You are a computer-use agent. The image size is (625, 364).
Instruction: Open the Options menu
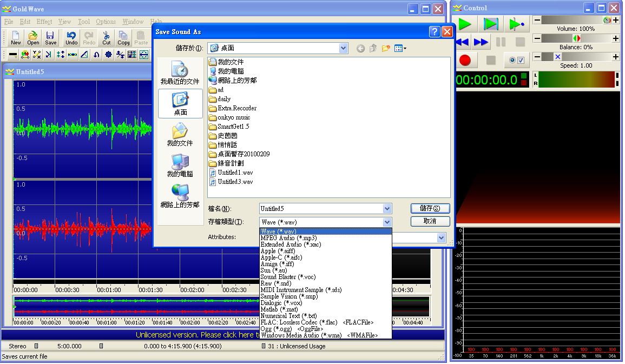[106, 22]
